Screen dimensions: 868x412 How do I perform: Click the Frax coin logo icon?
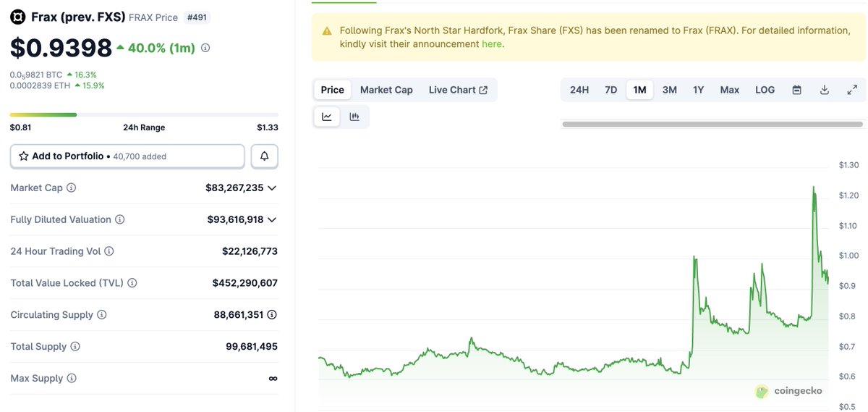(17, 17)
